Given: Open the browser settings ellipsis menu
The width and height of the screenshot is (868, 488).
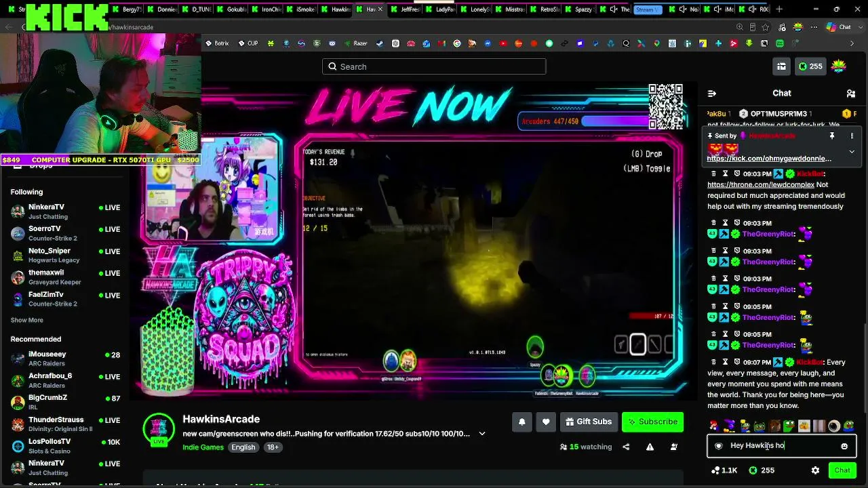Looking at the screenshot, I should point(814,27).
